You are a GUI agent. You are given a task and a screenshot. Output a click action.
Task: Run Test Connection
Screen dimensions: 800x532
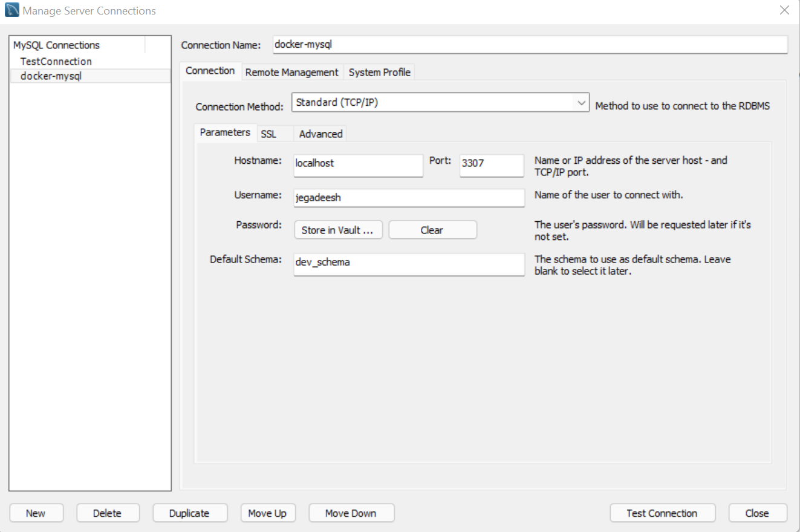(x=662, y=513)
